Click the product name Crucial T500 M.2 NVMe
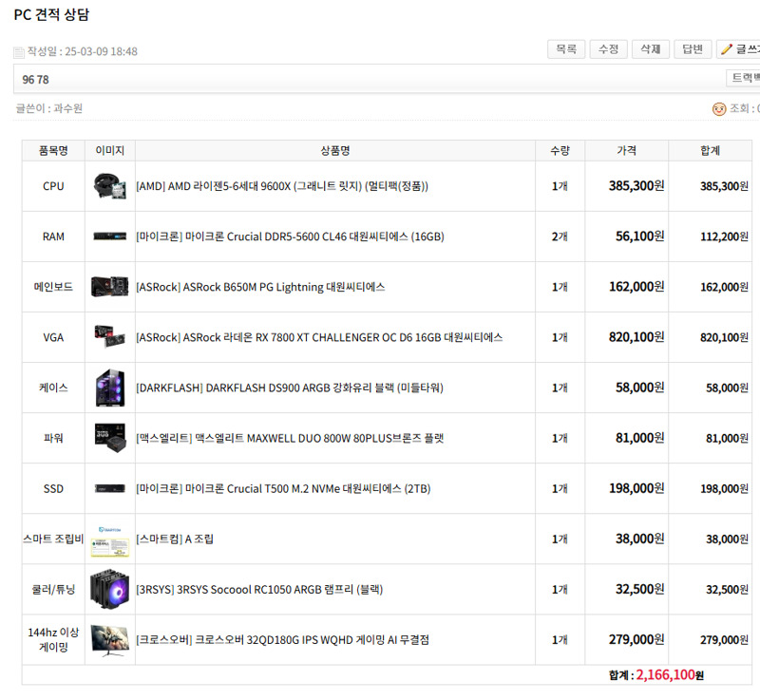760x700 pixels. [283, 489]
